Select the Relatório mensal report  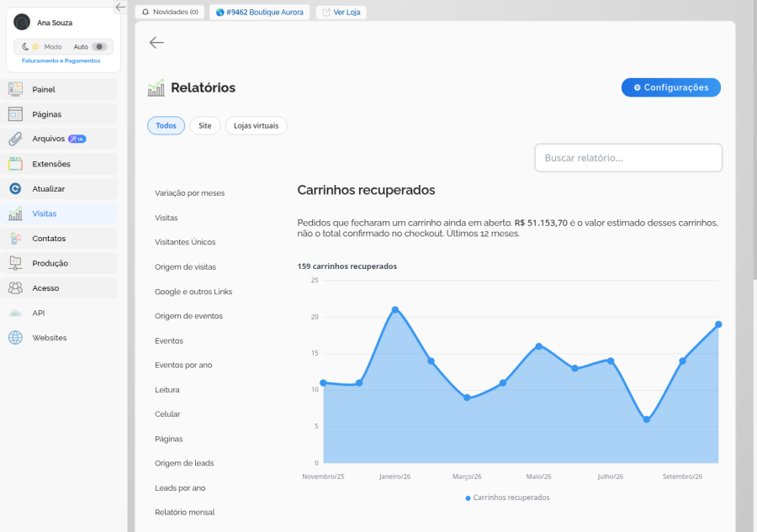point(185,512)
